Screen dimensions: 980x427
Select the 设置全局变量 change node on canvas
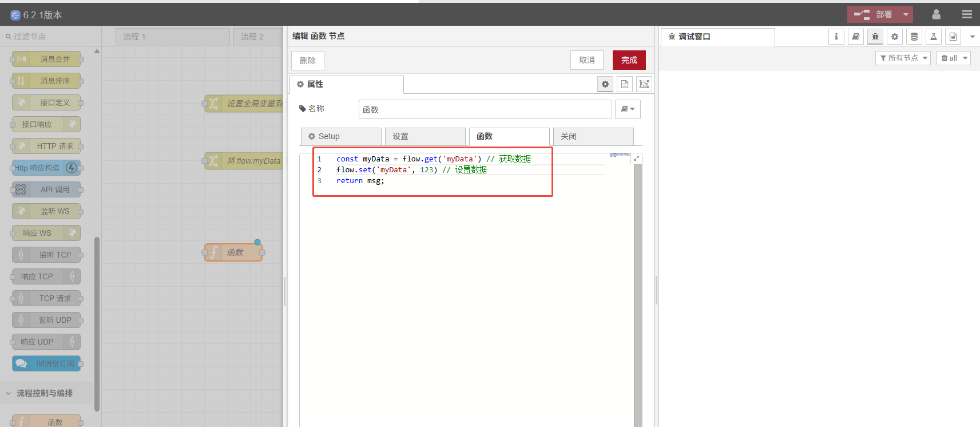244,104
